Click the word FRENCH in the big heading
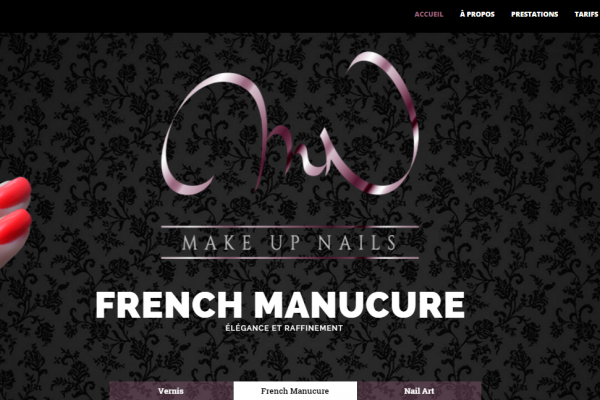Viewport: 600px width, 400px height. click(x=169, y=305)
